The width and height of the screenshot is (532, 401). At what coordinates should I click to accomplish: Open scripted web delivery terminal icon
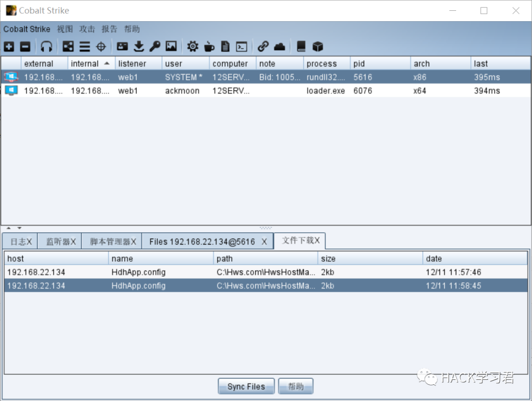pos(241,46)
